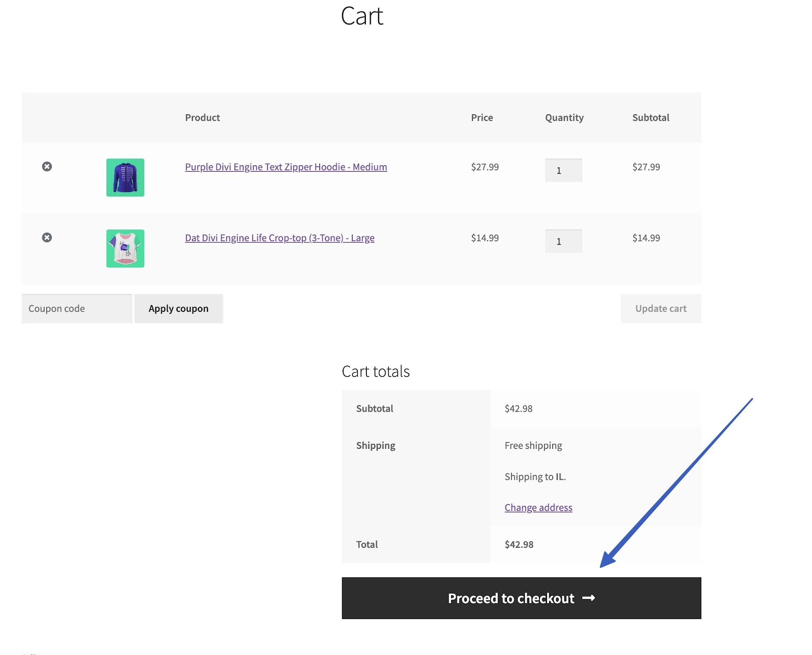Screen dimensions: 812x655
Task: Click the Coupon code input field
Action: click(76, 308)
